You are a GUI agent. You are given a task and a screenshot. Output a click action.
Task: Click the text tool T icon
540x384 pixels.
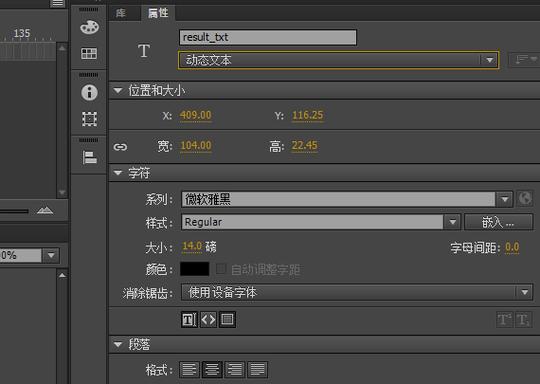coord(144,51)
